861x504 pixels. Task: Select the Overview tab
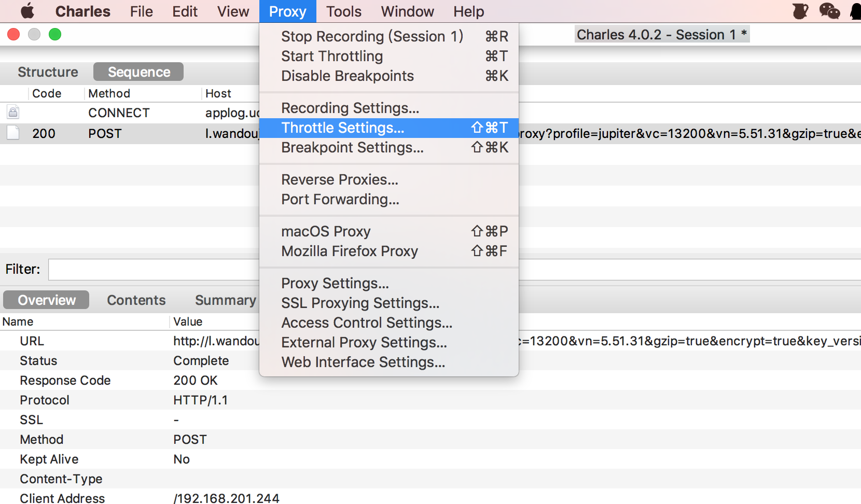(x=47, y=300)
